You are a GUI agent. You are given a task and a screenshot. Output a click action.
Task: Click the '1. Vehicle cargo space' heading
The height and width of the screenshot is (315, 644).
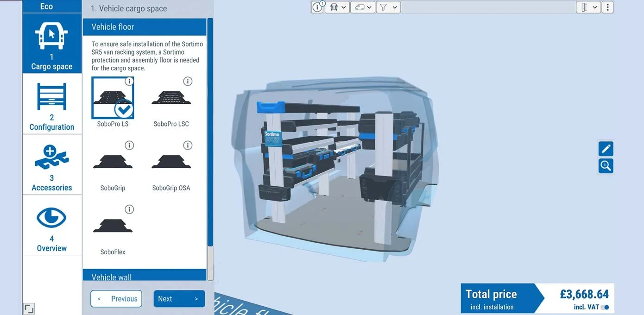pyautogui.click(x=129, y=8)
